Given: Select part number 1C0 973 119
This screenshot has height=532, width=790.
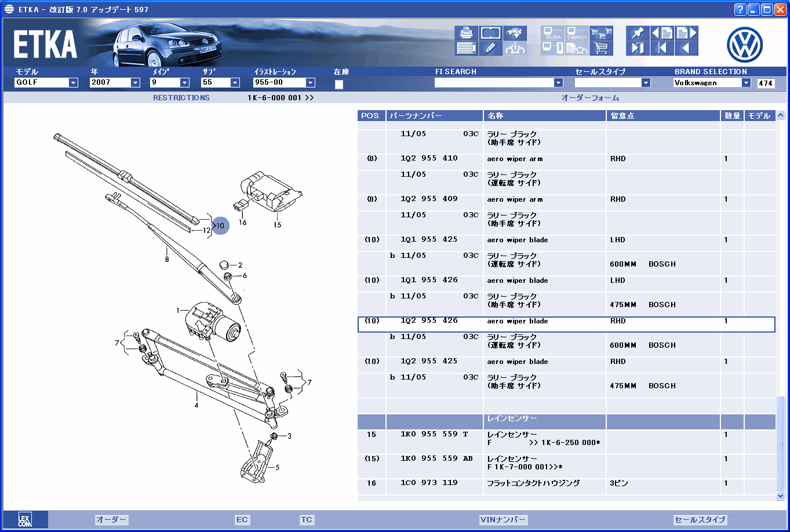Looking at the screenshot, I should (429, 483).
